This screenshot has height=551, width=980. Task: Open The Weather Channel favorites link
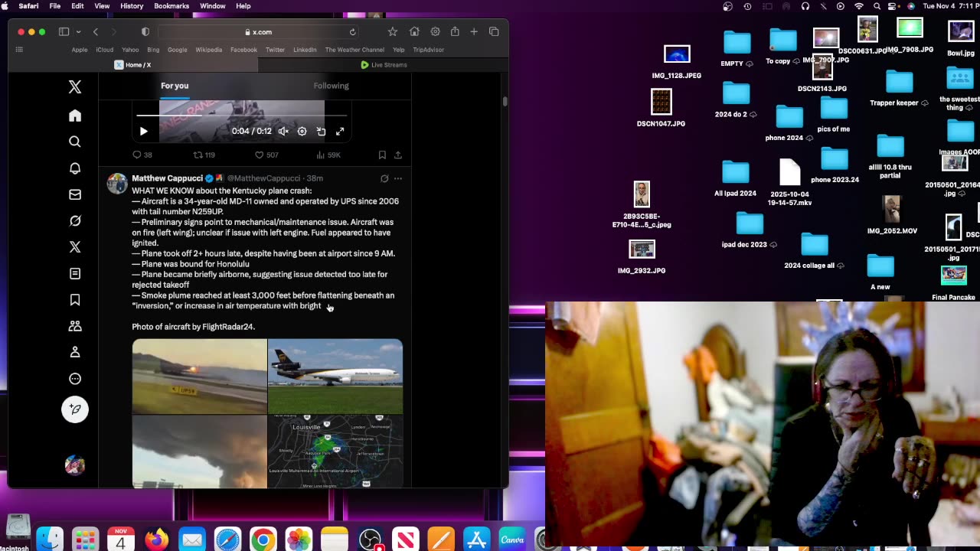click(x=354, y=50)
